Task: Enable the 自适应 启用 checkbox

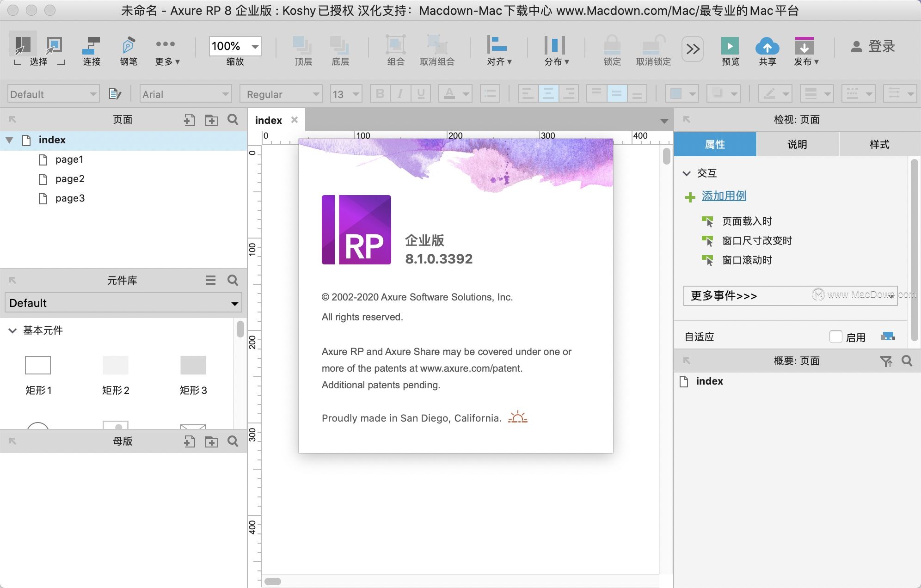Action: click(x=836, y=337)
